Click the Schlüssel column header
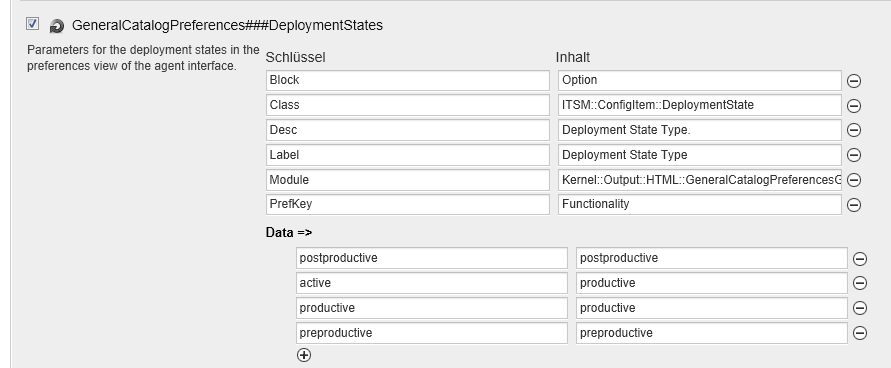 295,57
